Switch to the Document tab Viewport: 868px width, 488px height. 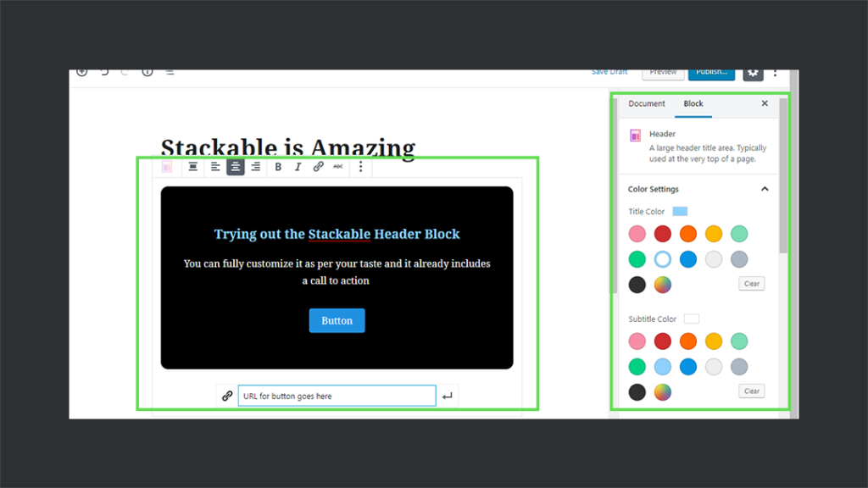click(646, 103)
